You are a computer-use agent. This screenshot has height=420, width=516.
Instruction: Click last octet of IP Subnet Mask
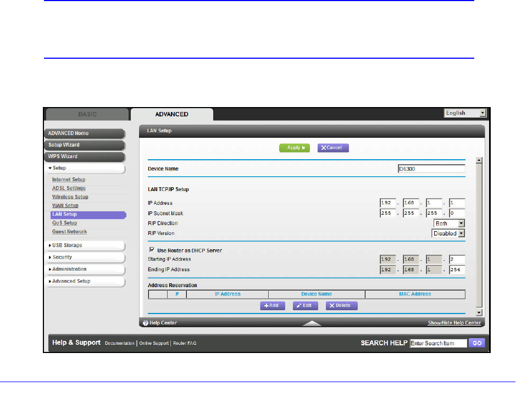(457, 213)
